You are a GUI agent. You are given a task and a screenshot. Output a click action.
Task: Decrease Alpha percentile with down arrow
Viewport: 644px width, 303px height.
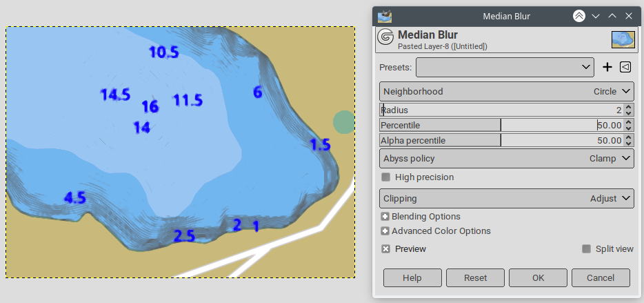[x=628, y=144]
